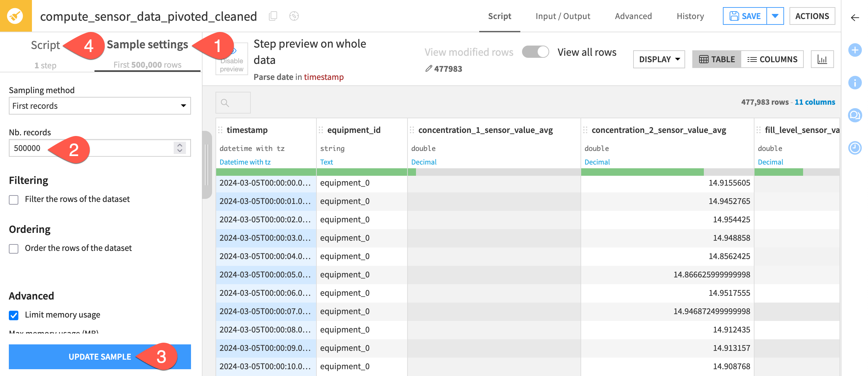Open the SAVE dropdown arrow

click(775, 16)
